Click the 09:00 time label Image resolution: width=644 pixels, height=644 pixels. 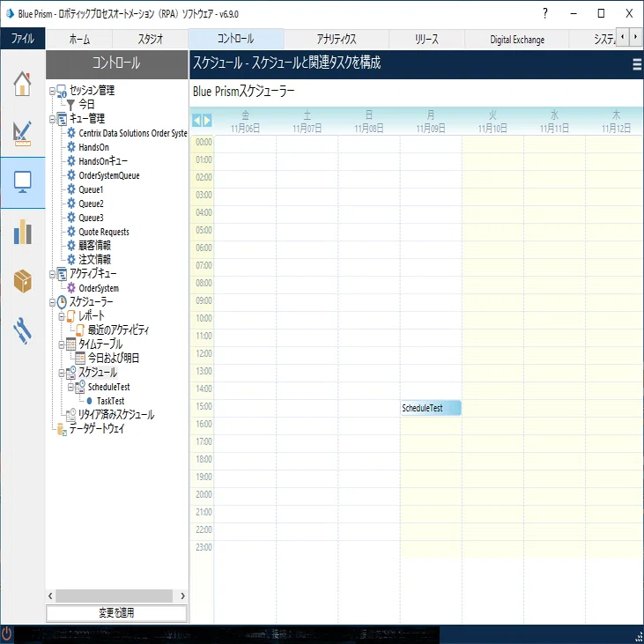[204, 300]
